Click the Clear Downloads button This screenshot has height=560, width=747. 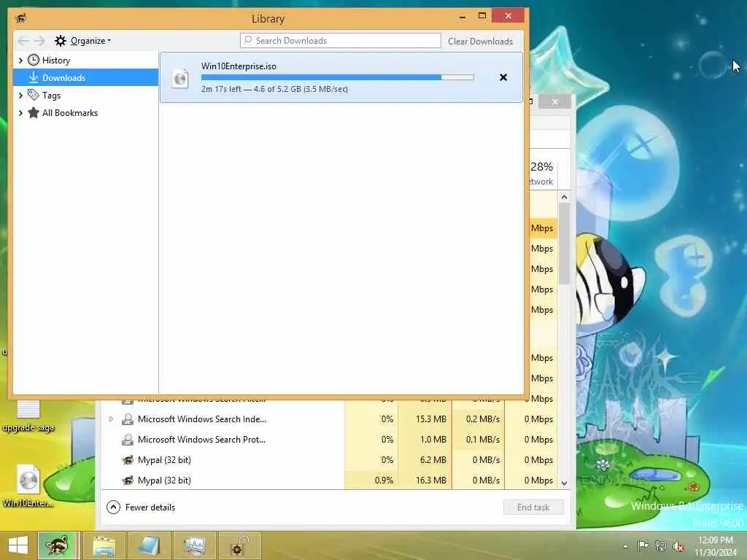(x=480, y=42)
